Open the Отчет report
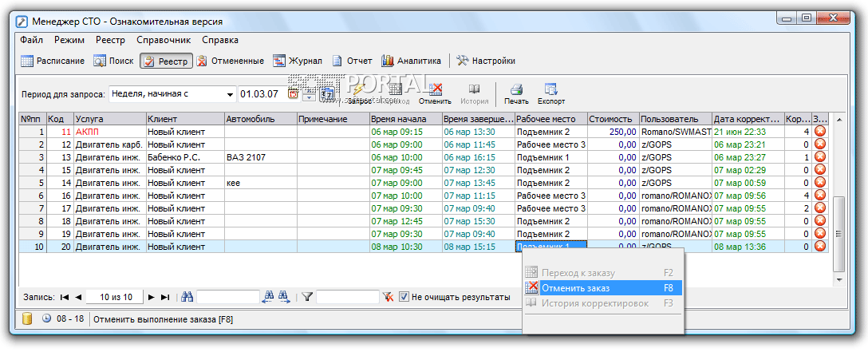This screenshot has height=352, width=868. pos(352,61)
